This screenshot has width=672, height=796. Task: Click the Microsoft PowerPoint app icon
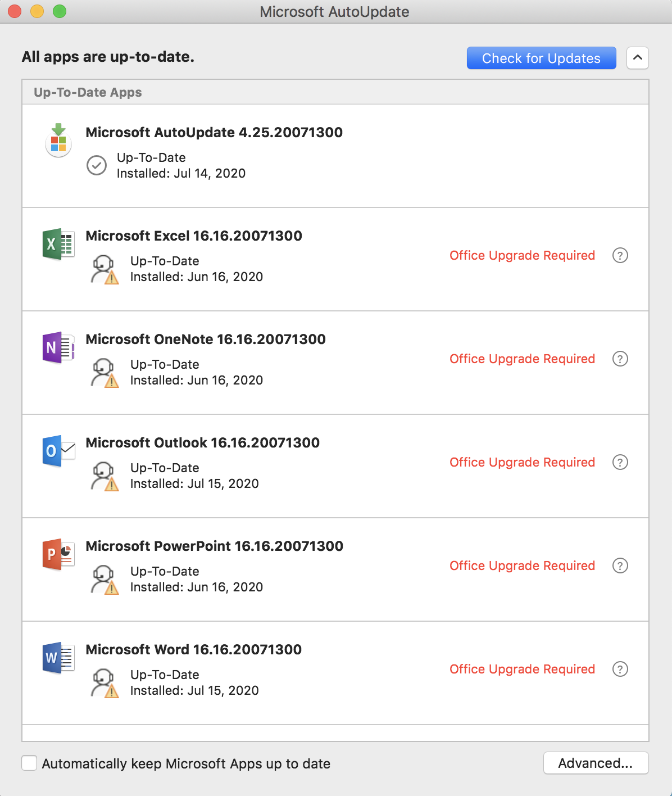[58, 554]
